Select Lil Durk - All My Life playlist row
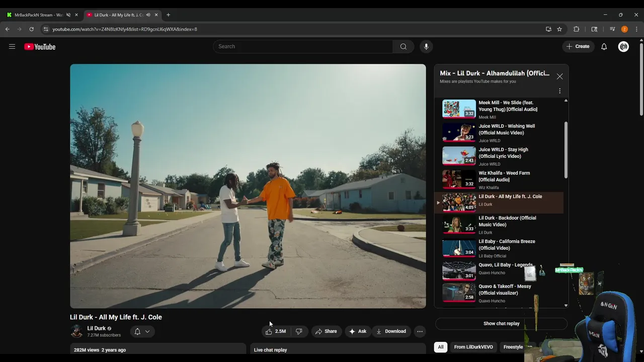This screenshot has height=362, width=644. pyautogui.click(x=499, y=202)
